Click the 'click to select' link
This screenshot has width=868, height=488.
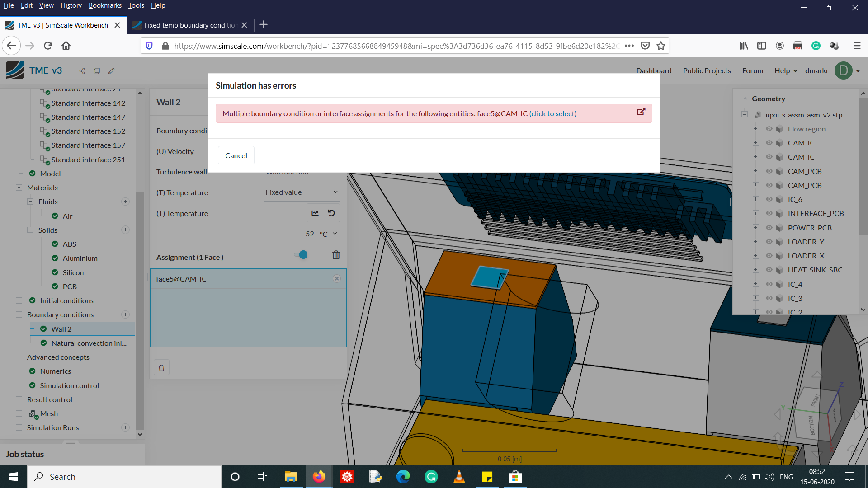(552, 113)
